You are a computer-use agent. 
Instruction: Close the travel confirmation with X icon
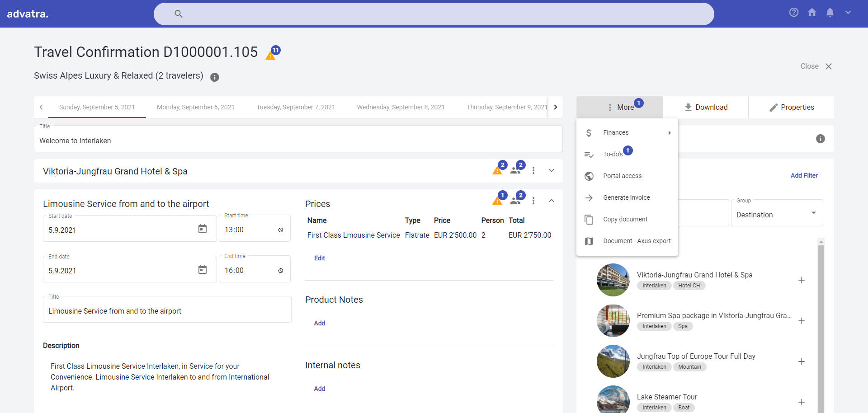pyautogui.click(x=829, y=66)
